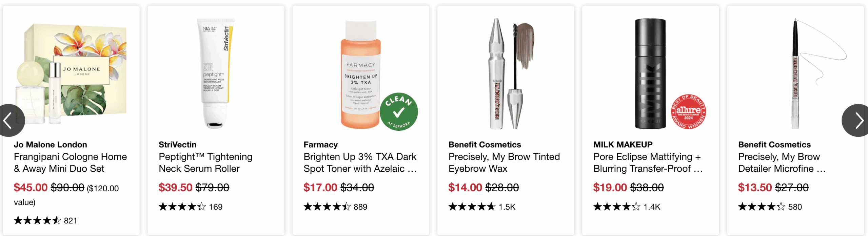Screen dimensions: 868x236
Task: Open Frangipani Cologne Home & Away link
Action: coord(70,163)
